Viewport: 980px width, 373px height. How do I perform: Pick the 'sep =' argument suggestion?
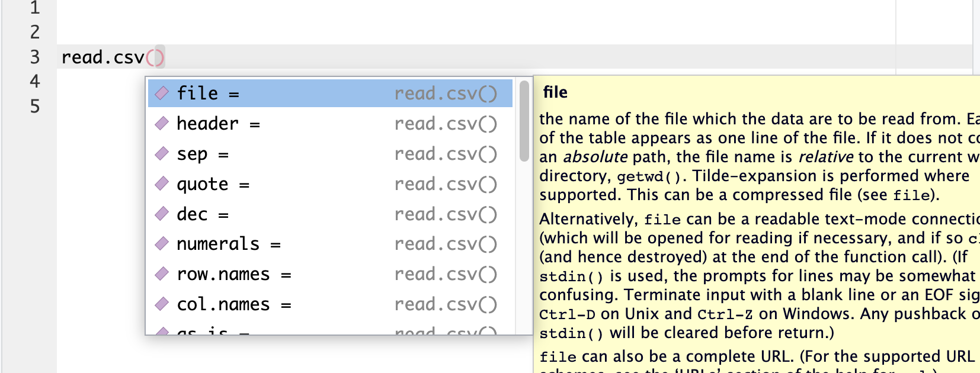tap(330, 153)
